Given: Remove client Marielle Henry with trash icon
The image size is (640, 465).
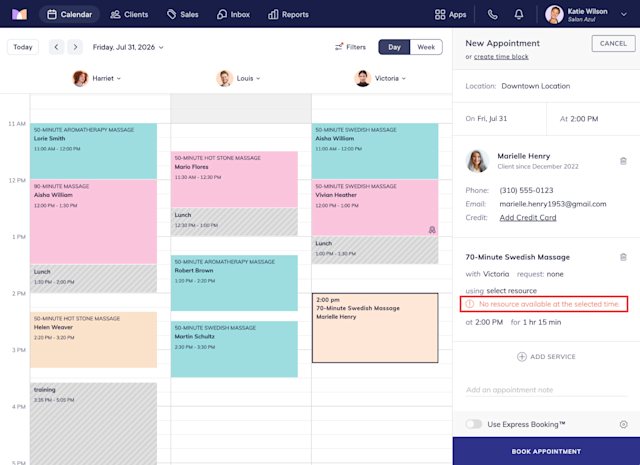Looking at the screenshot, I should tap(623, 161).
